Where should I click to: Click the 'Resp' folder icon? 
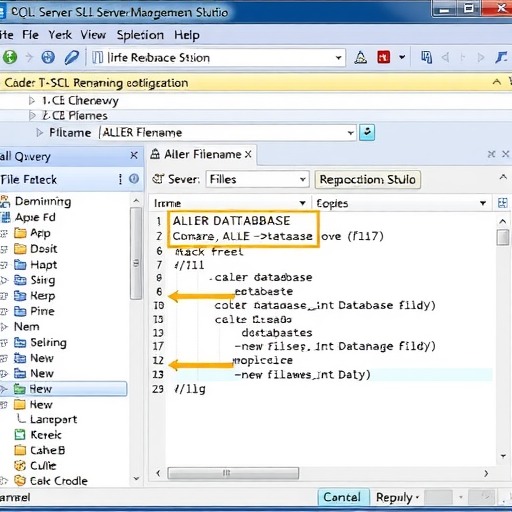pyautogui.click(x=20, y=295)
